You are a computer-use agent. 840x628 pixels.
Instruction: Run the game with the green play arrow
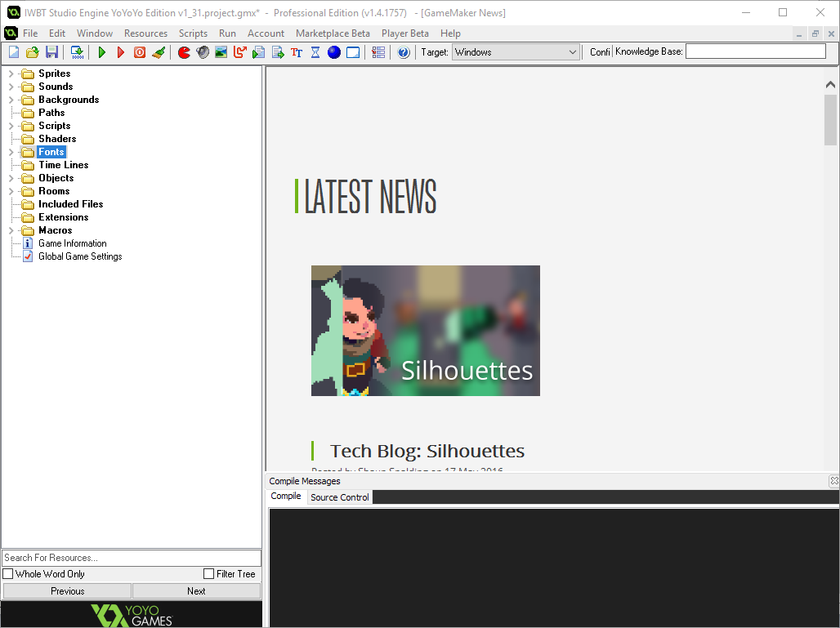click(x=102, y=52)
